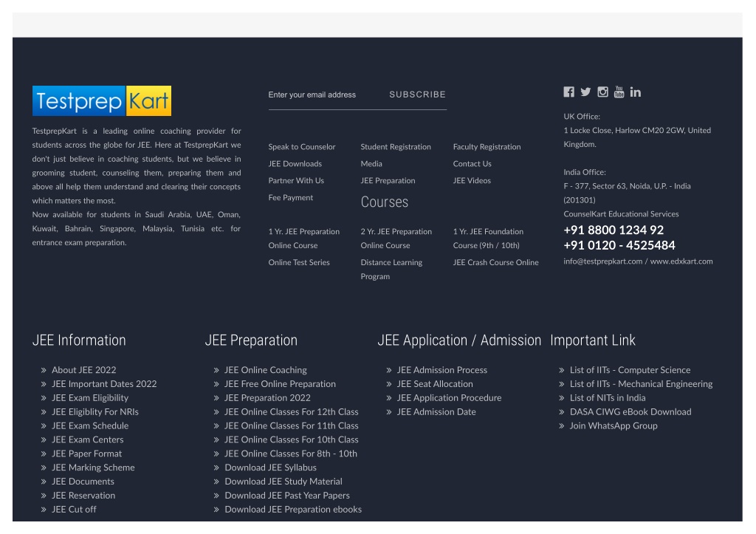Open JEE Admission Date
The image size is (756, 534).
click(436, 412)
